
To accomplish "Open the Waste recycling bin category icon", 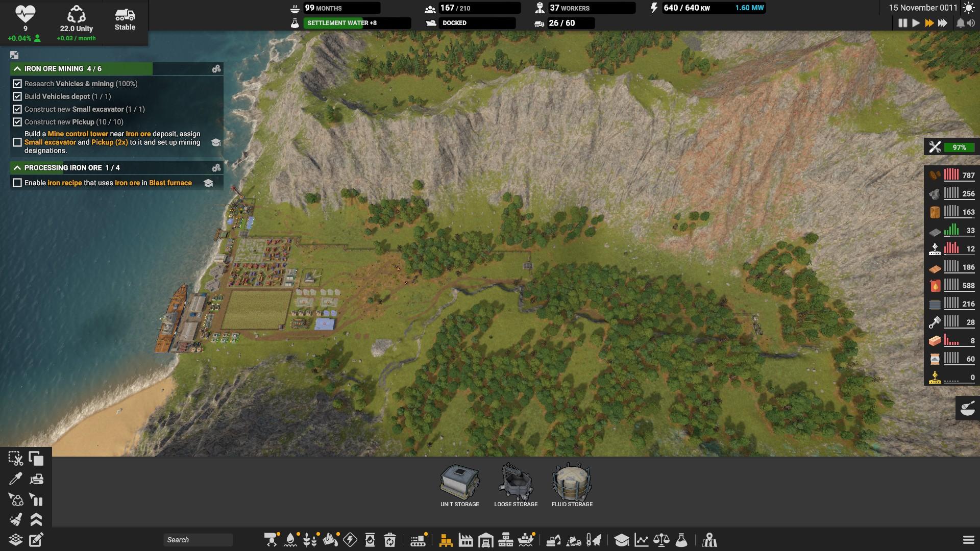I will tap(390, 540).
